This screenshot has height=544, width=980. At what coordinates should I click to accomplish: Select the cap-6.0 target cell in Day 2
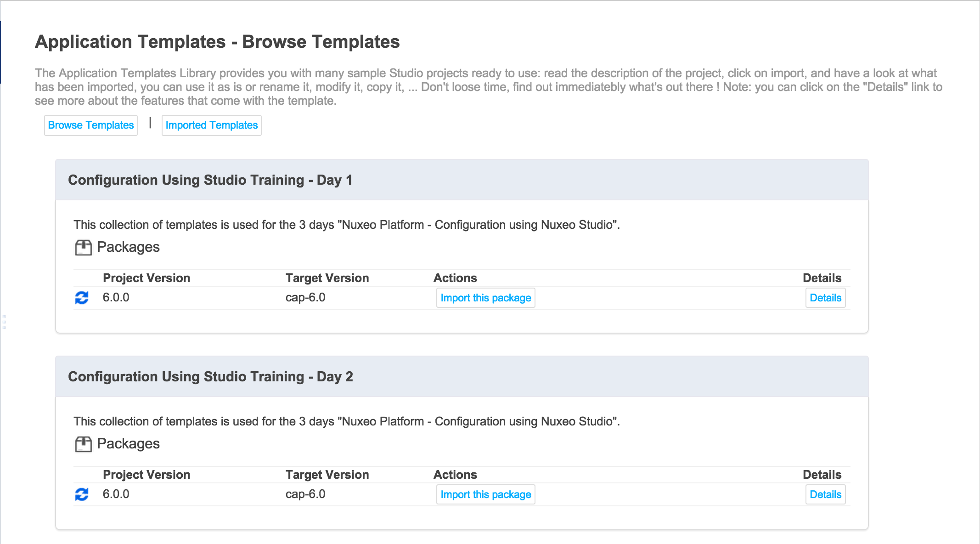pyautogui.click(x=305, y=494)
